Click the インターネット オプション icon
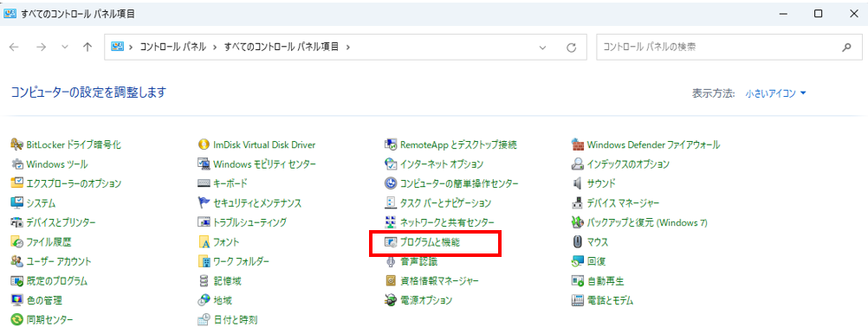The image size is (868, 327). [391, 164]
